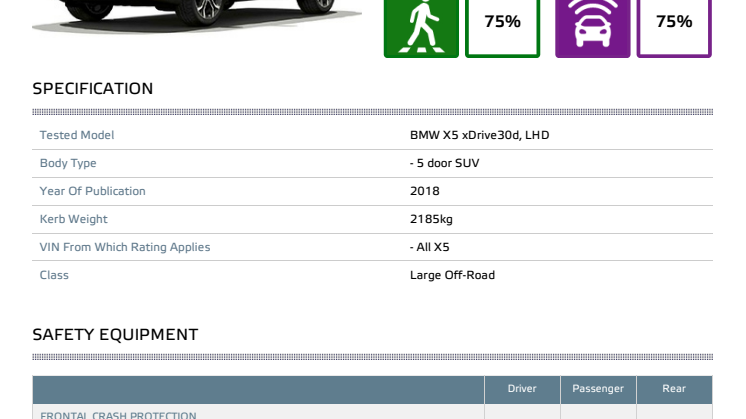
Task: Click the Kerb Weight label
Action: (x=73, y=219)
